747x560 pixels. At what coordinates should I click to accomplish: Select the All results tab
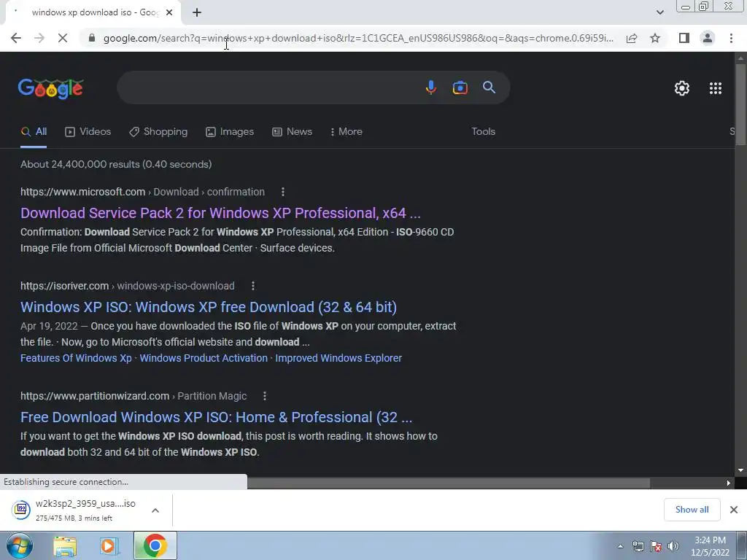[x=34, y=132]
